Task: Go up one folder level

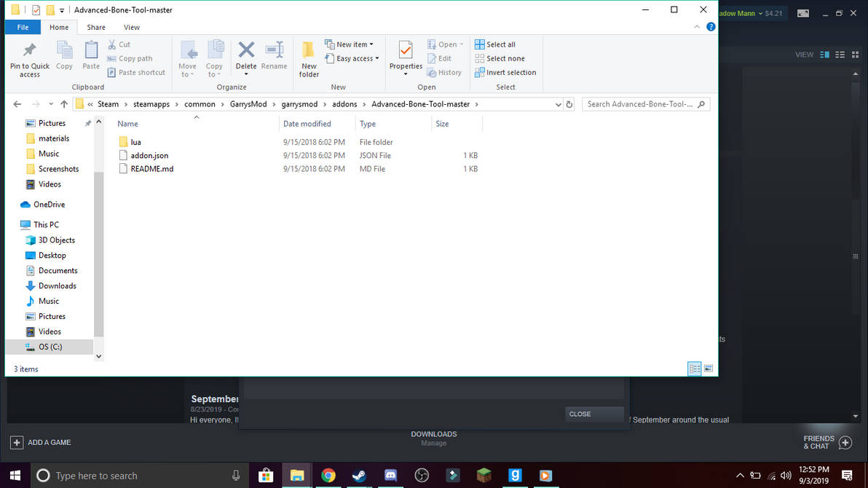Action: (64, 104)
